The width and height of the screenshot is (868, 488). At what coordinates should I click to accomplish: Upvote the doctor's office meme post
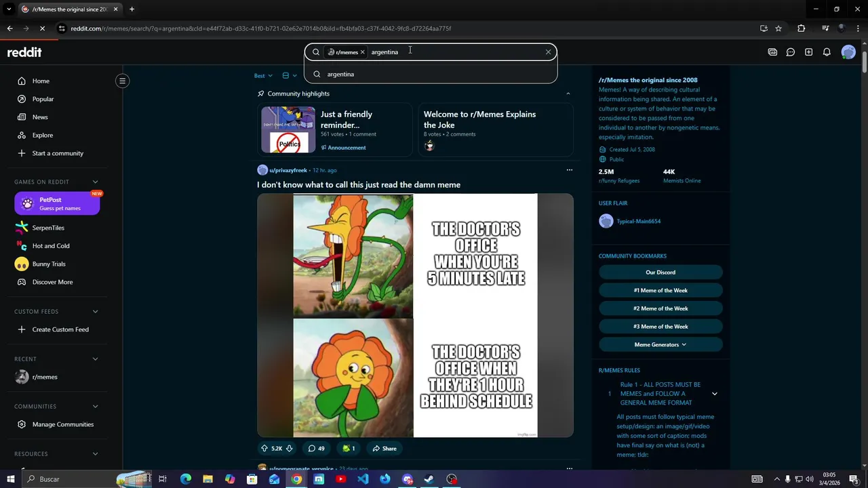click(x=264, y=448)
